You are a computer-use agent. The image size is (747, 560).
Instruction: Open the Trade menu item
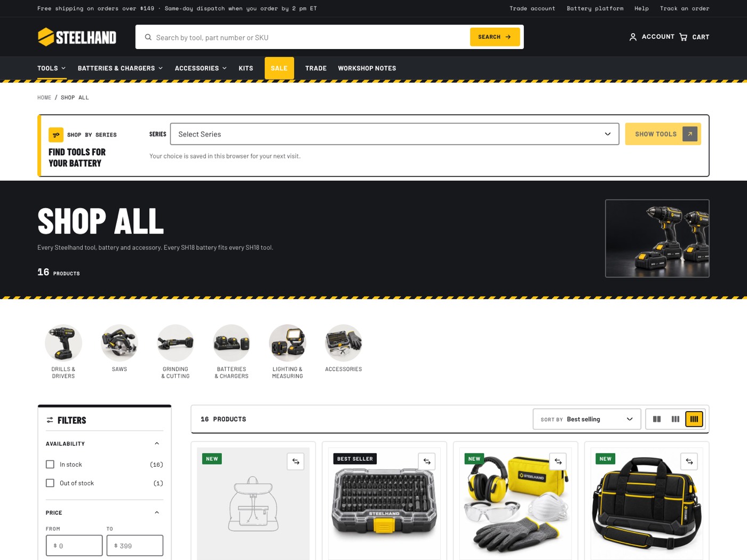[x=316, y=68]
